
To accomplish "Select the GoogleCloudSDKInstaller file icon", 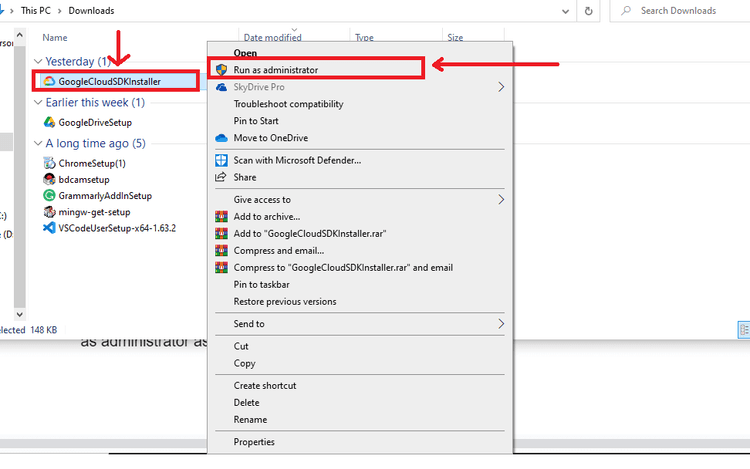I will tap(48, 81).
